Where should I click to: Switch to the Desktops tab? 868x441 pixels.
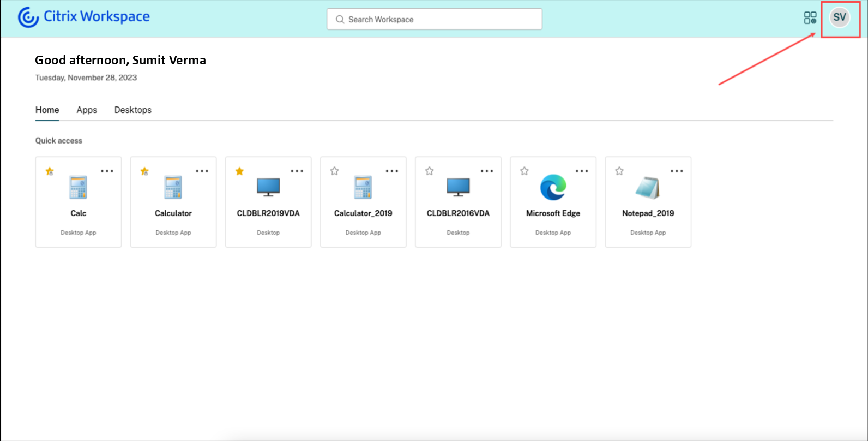pos(133,110)
